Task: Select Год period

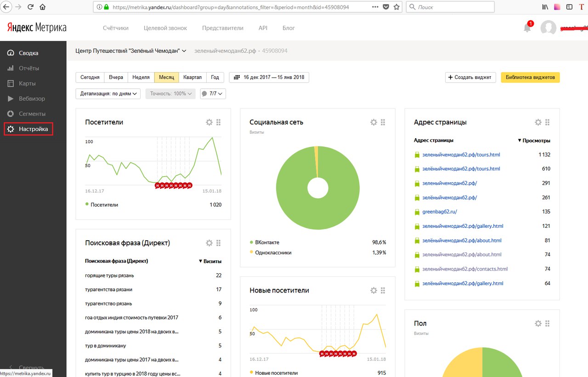Action: 215,77
